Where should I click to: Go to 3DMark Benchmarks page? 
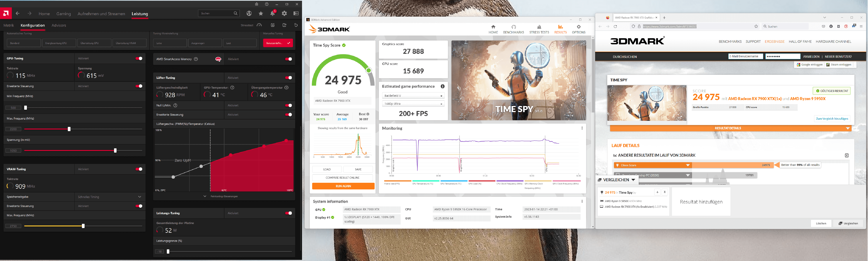514,29
